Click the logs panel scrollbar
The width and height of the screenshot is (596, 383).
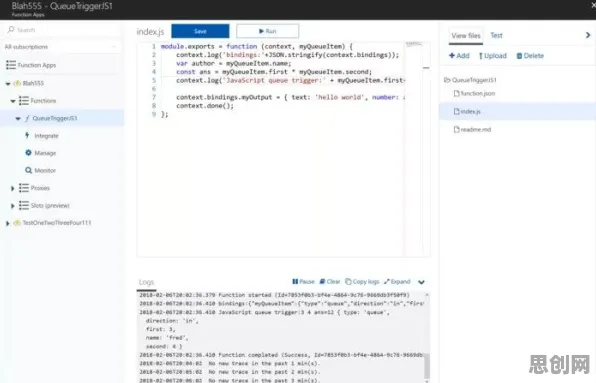pyautogui.click(x=427, y=366)
